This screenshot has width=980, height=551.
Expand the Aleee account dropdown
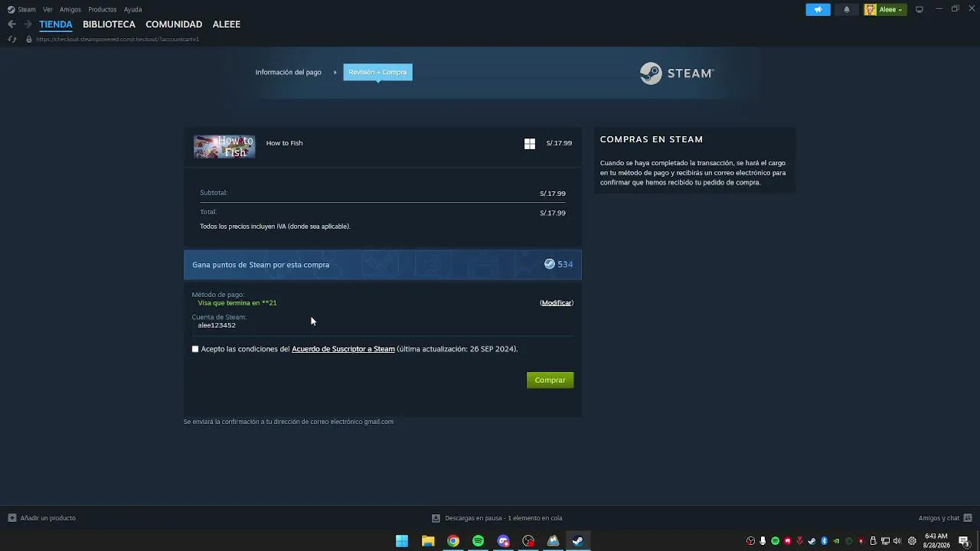tap(885, 9)
